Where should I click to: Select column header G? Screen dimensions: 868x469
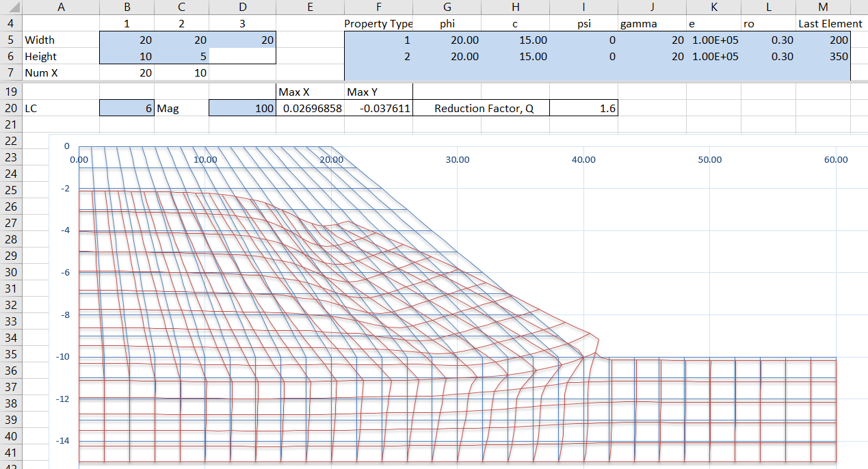[x=447, y=8]
